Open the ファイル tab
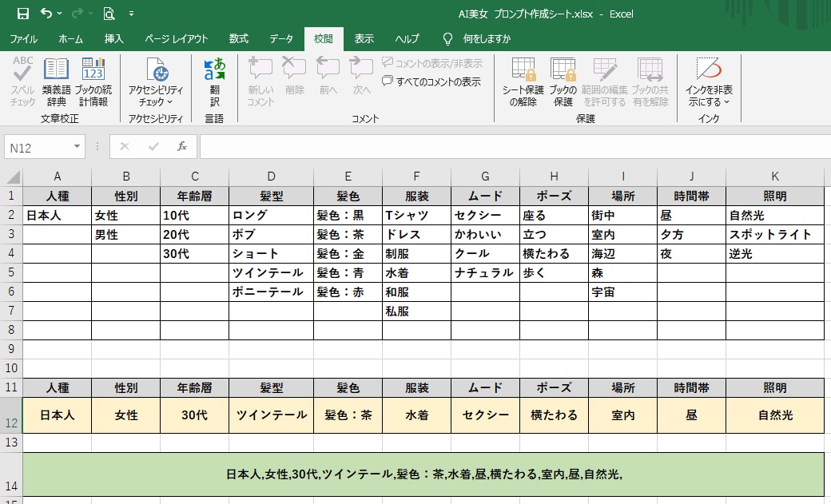The image size is (831, 504). point(23,38)
